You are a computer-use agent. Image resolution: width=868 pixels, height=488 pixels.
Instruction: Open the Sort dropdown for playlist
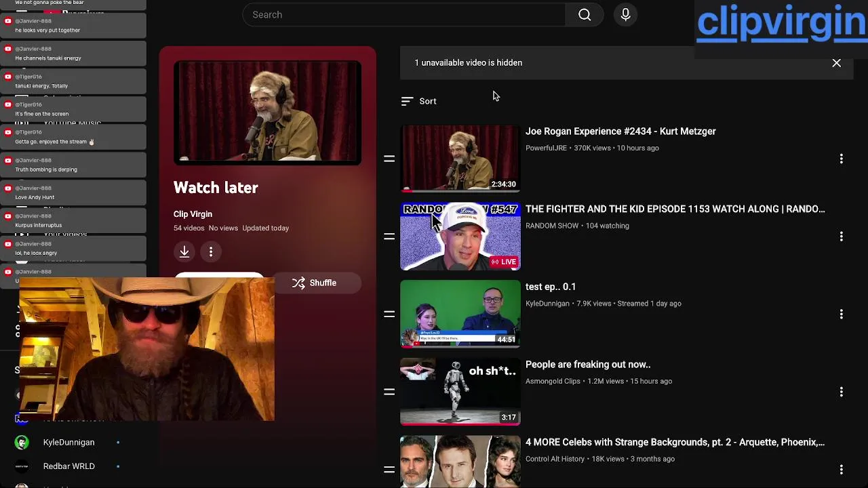click(418, 101)
